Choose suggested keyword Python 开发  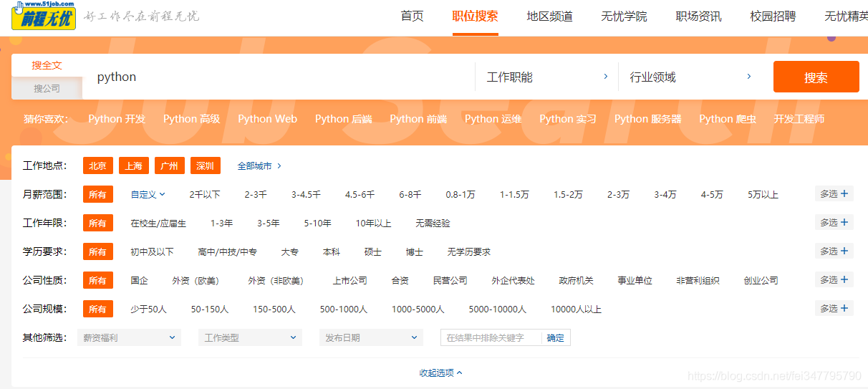click(117, 119)
